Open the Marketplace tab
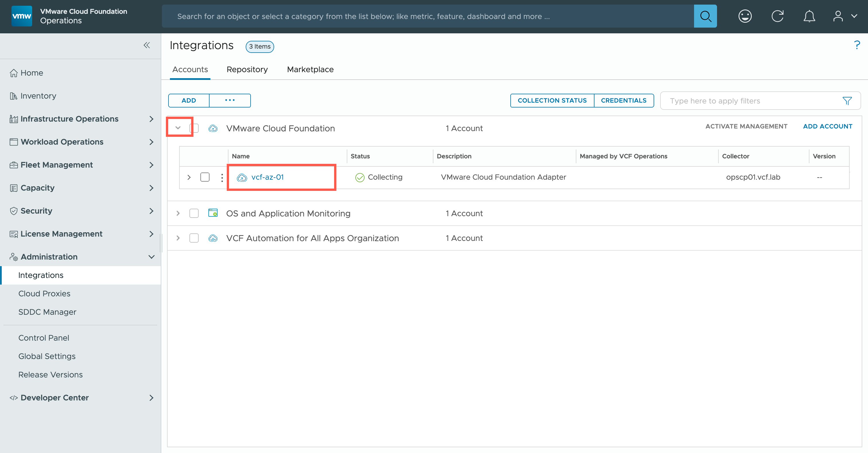The image size is (868, 453). (310, 70)
